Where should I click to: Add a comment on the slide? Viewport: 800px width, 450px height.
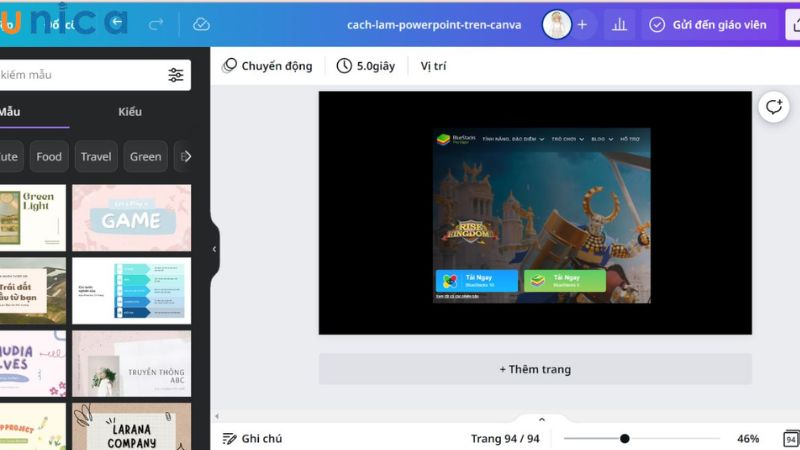[774, 107]
